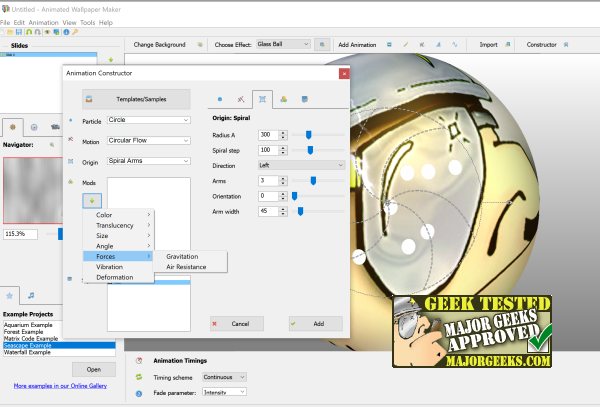The width and height of the screenshot is (600, 407).
Task: Click the icon next to Change Background
Action: coord(199,44)
